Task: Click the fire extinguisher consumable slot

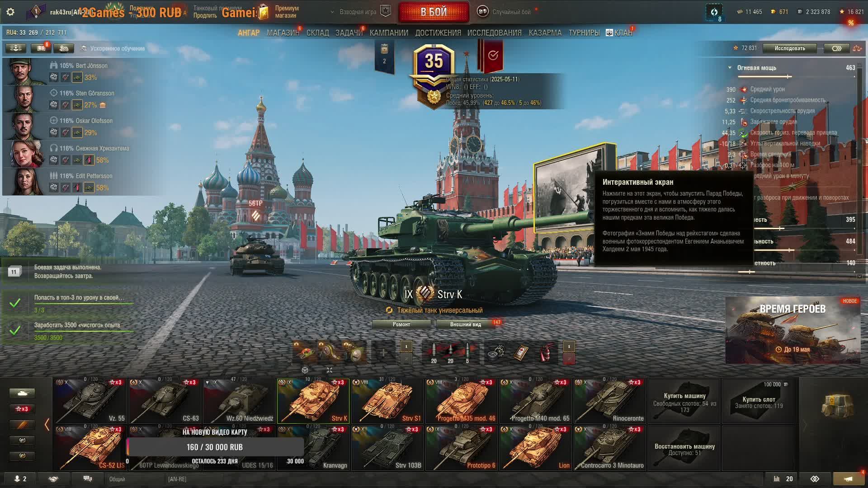Action: click(546, 353)
